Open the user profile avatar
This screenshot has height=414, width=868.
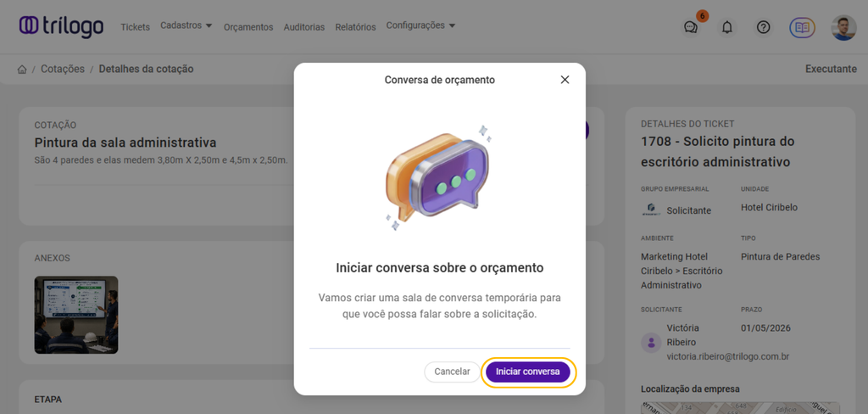[x=843, y=27]
